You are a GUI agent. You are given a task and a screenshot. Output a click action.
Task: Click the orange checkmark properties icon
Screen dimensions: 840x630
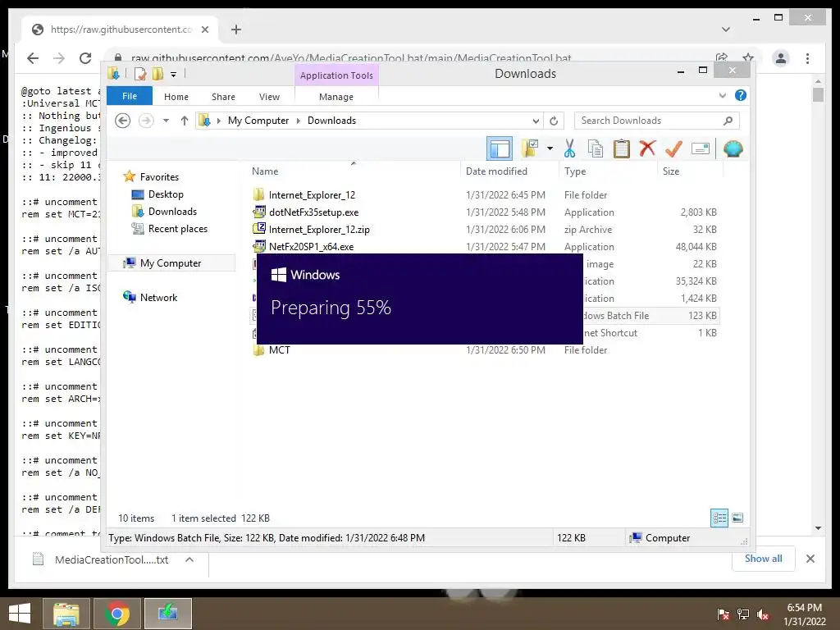point(673,148)
